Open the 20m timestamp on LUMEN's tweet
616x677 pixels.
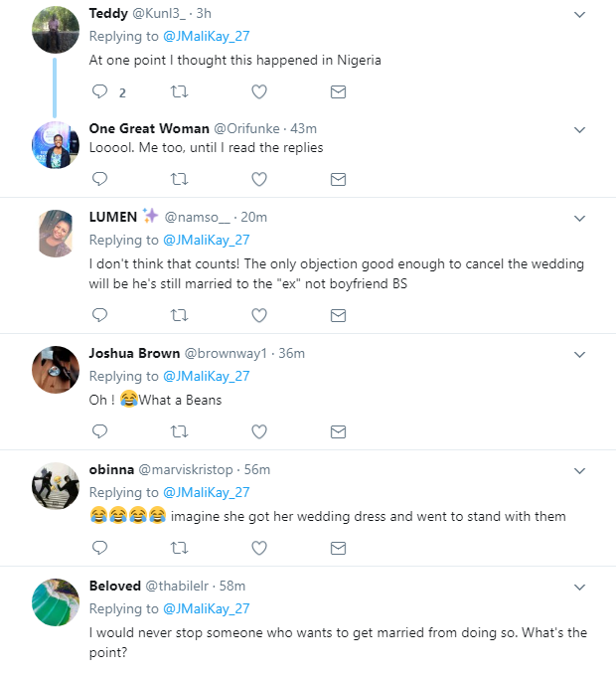point(254,217)
